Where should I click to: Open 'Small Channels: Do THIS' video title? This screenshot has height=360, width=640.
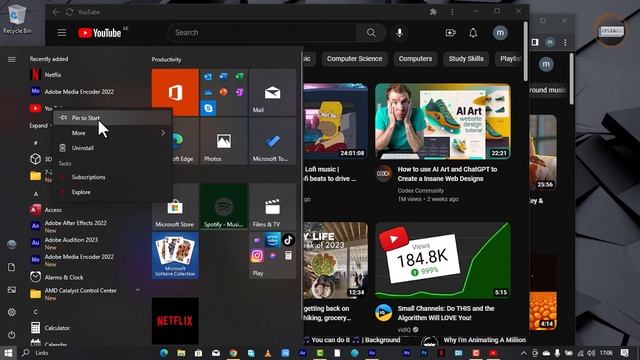446,313
